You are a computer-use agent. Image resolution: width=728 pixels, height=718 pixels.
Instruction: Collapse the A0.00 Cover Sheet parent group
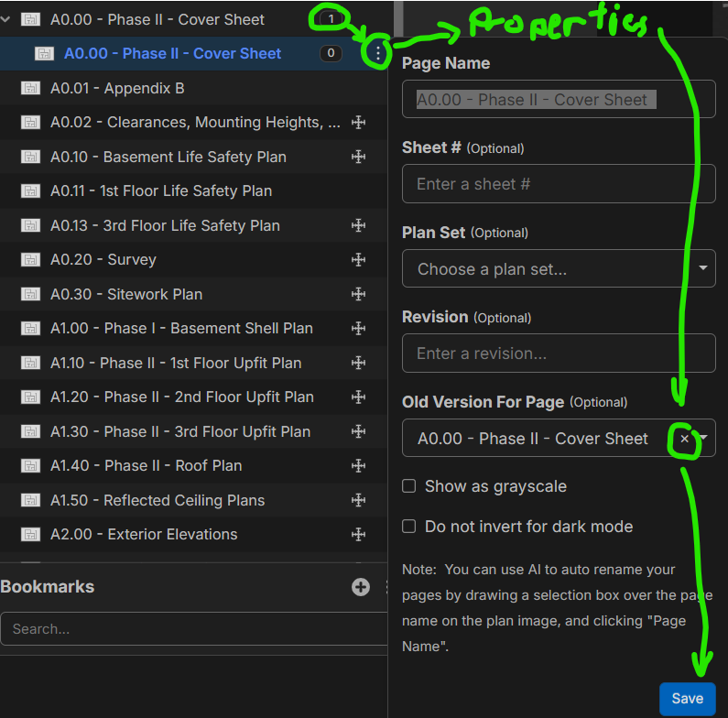click(x=6, y=19)
